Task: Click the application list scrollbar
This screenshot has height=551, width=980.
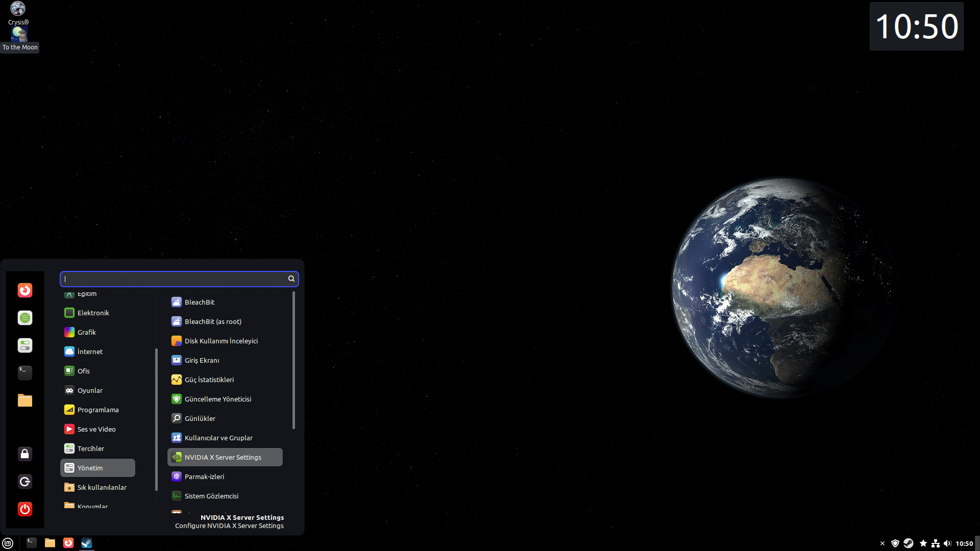Action: (293, 360)
